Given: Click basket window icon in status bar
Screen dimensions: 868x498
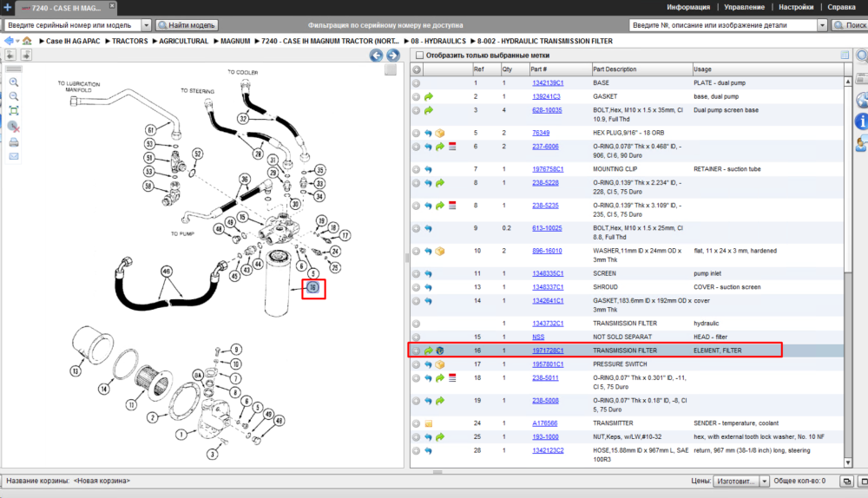Looking at the screenshot, I should point(847,482).
